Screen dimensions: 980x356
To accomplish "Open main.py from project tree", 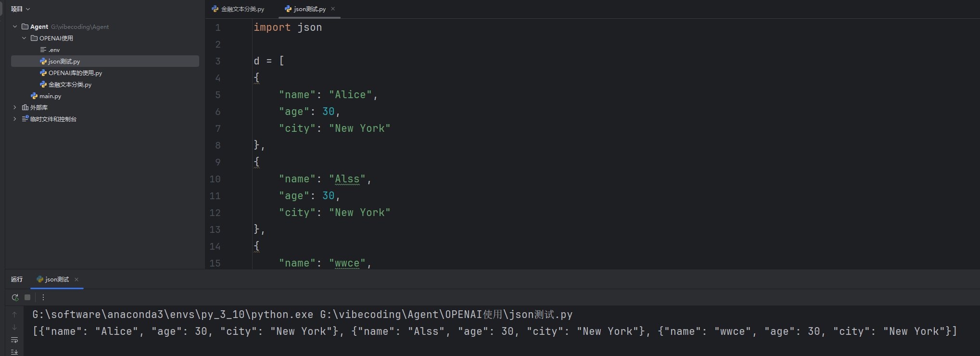I will pyautogui.click(x=46, y=96).
